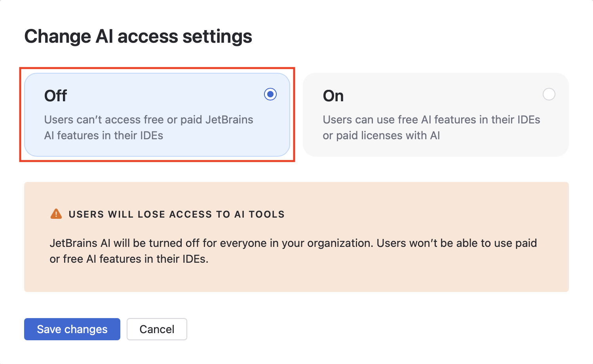Image resolution: width=593 pixels, height=364 pixels.
Task: Click "or free AI features in their IDEs." line
Action: click(129, 259)
